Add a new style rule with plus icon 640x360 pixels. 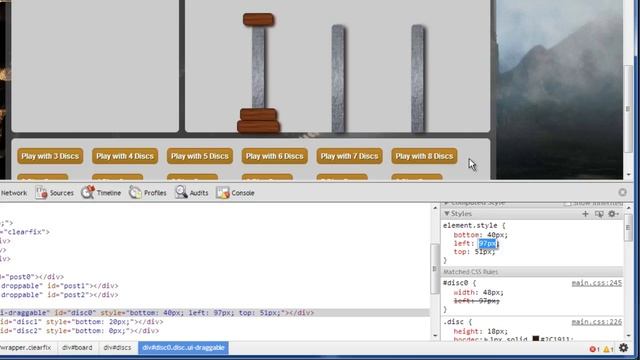[x=585, y=214]
